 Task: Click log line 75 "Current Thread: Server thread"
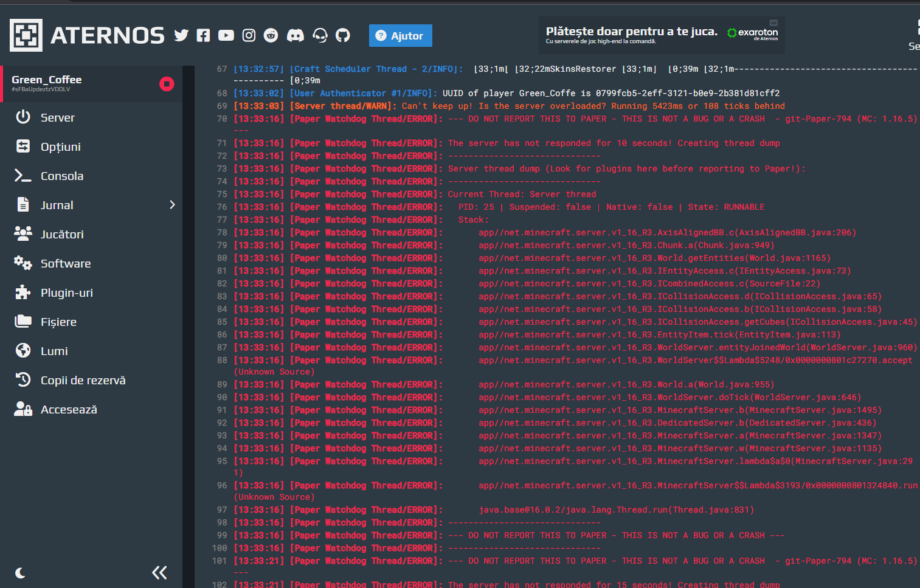pos(522,194)
